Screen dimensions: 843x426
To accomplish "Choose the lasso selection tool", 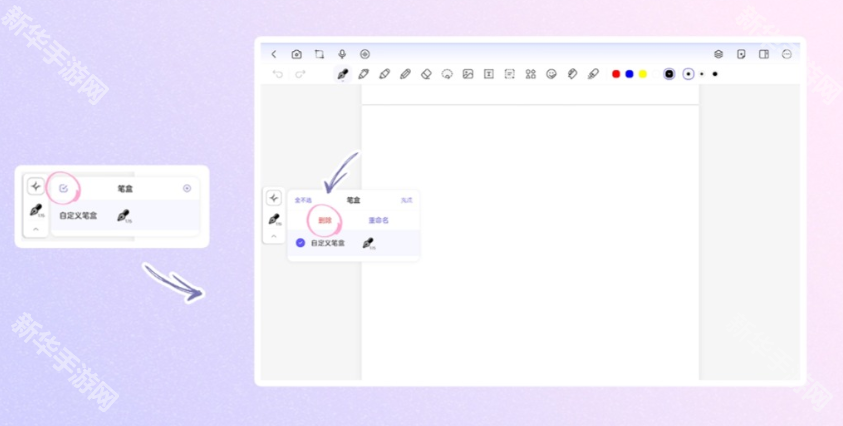I will pyautogui.click(x=447, y=74).
